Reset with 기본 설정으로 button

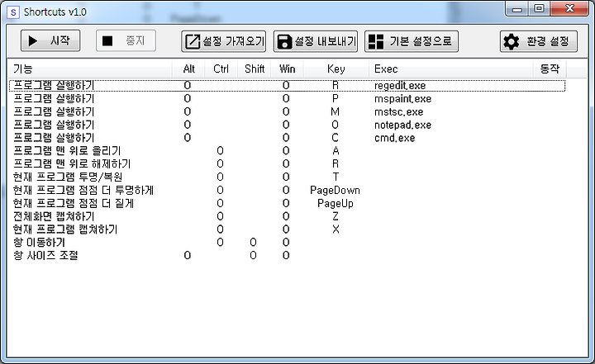click(x=412, y=41)
